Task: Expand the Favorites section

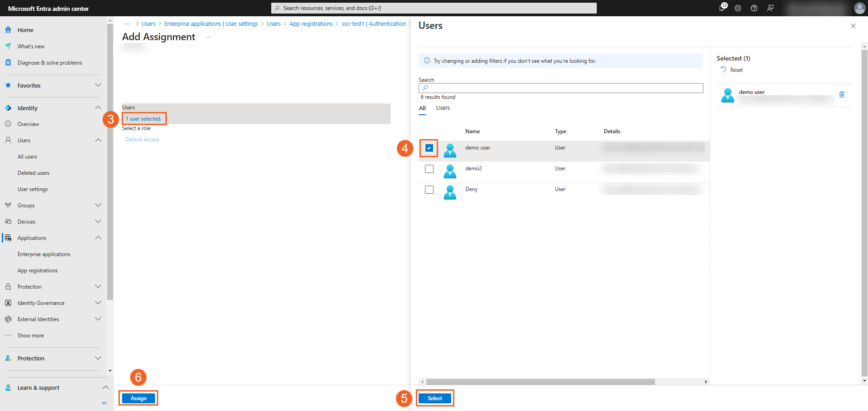Action: tap(98, 85)
